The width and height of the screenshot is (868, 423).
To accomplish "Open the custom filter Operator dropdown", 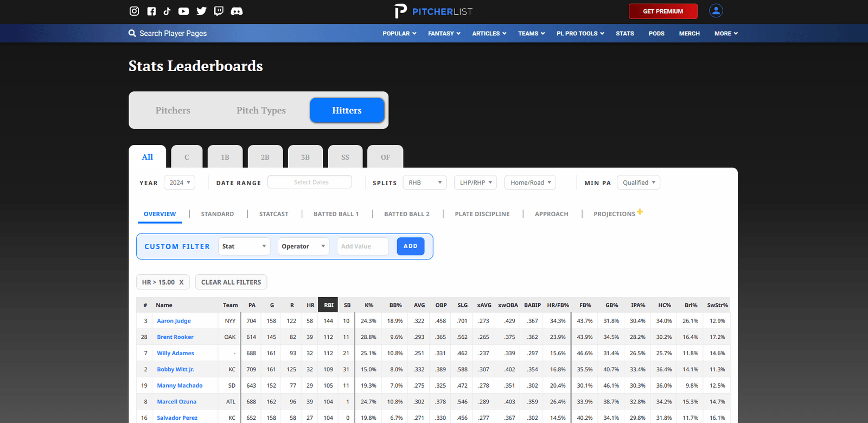I will [303, 246].
